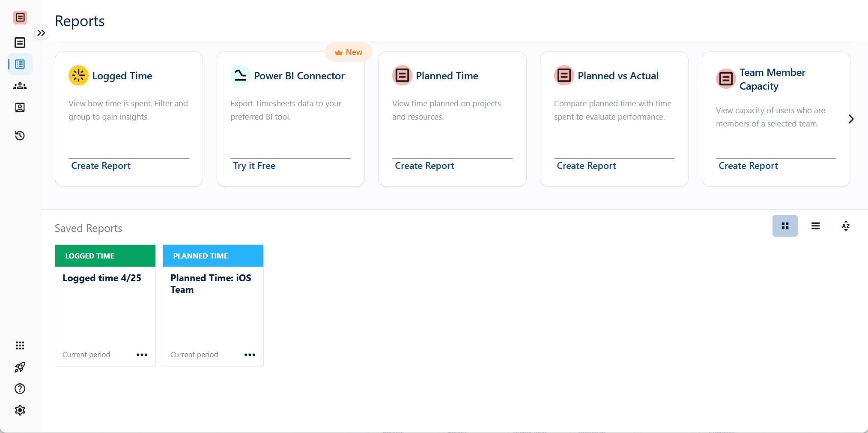Launch the rocket onboarding icon

click(x=20, y=367)
